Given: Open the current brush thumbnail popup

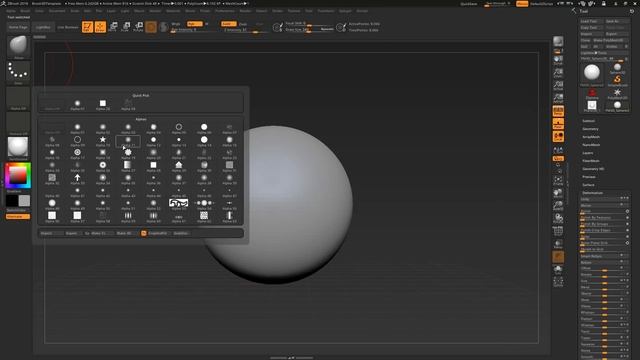Looking at the screenshot, I should pyautogui.click(x=18, y=46).
